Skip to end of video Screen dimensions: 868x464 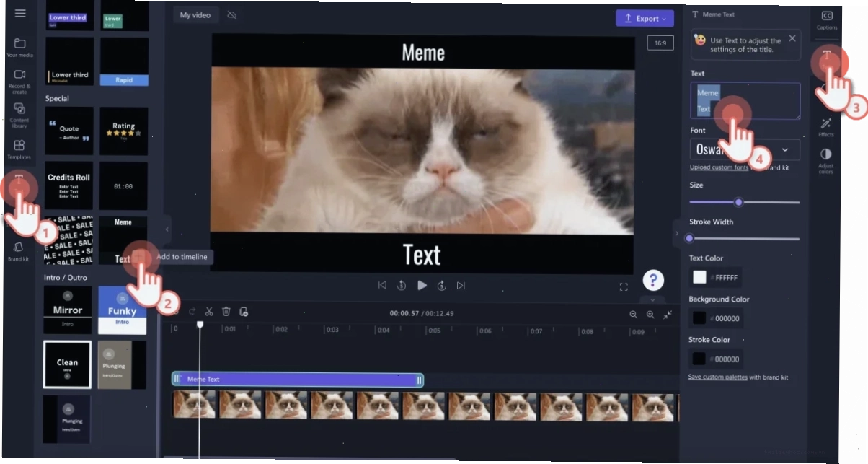click(461, 286)
